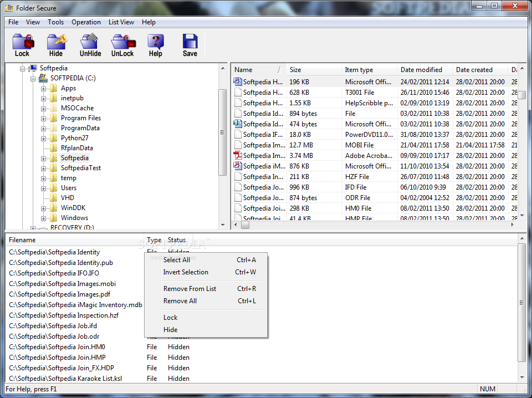Click the Program Files folder icon
Viewport: 532px width, 398px height.
(x=54, y=118)
